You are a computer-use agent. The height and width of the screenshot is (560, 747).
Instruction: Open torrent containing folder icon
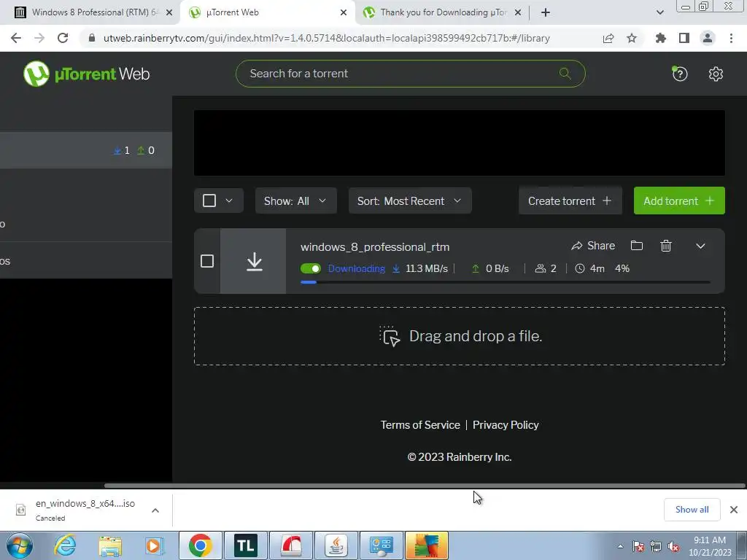coord(636,246)
